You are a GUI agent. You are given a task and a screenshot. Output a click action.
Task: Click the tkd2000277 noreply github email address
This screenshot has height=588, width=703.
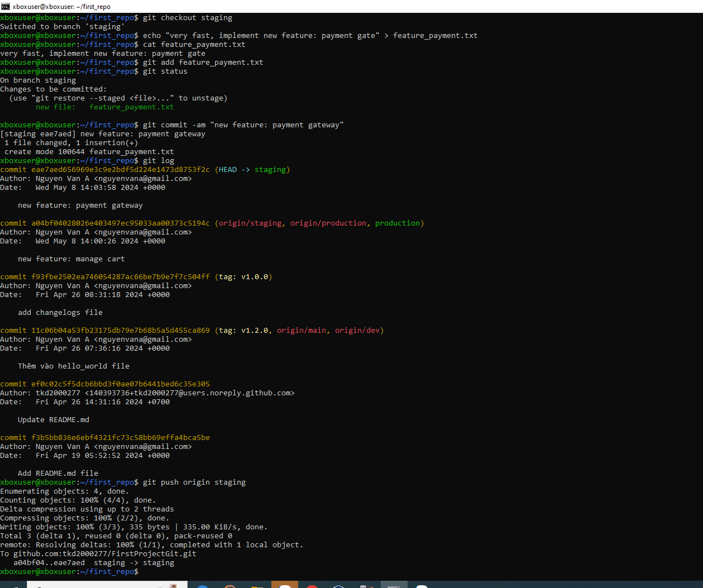pyautogui.click(x=189, y=393)
